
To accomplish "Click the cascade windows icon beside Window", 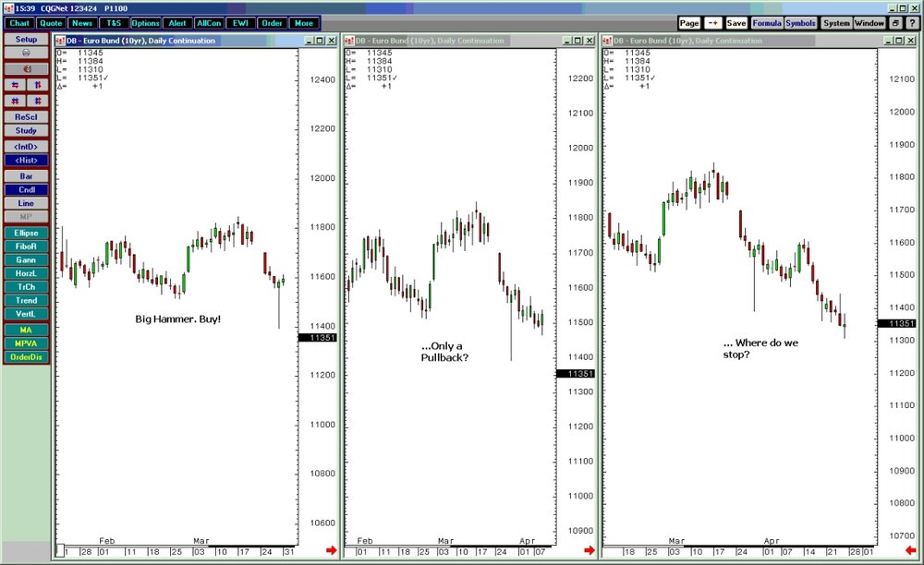I will [x=895, y=23].
